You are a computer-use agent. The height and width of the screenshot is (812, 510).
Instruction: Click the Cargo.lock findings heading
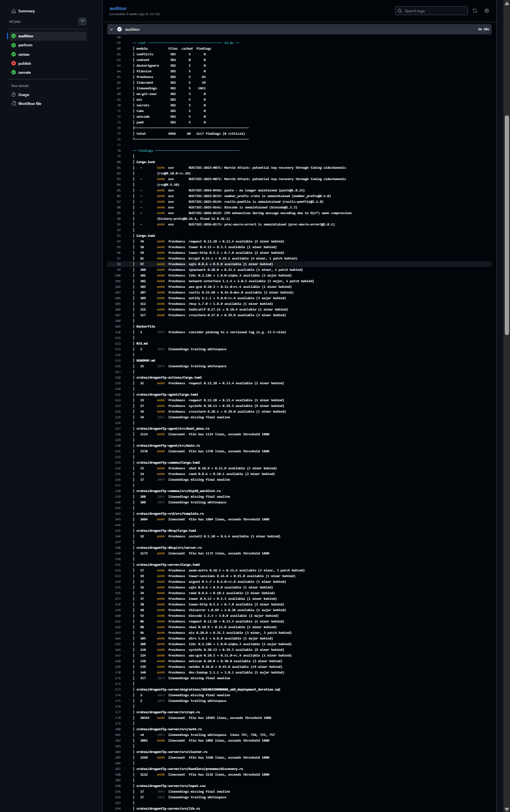146,162
